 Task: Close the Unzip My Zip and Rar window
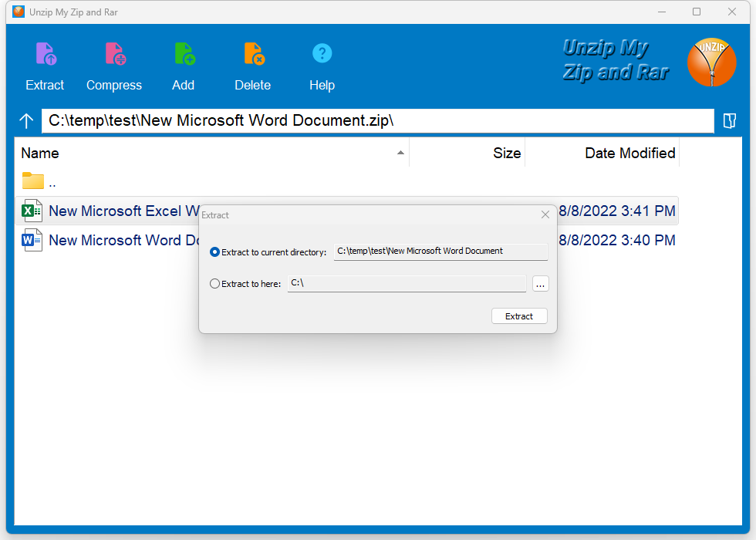732,12
